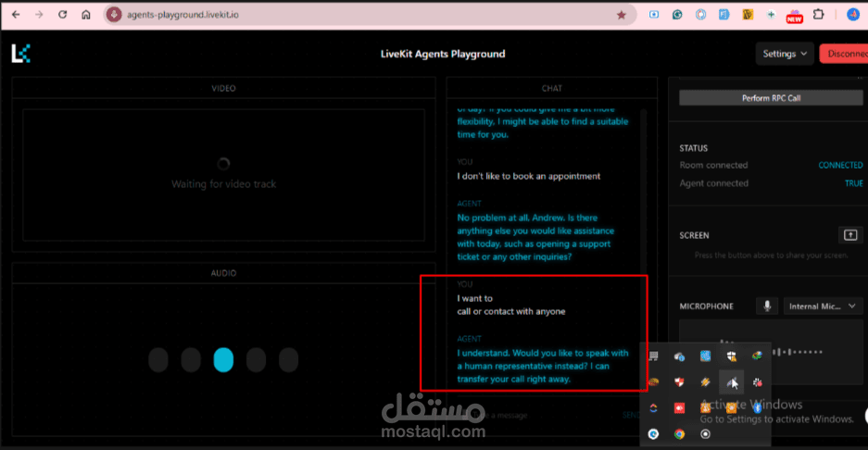
Task: Click the STATUS section heading
Action: 694,148
